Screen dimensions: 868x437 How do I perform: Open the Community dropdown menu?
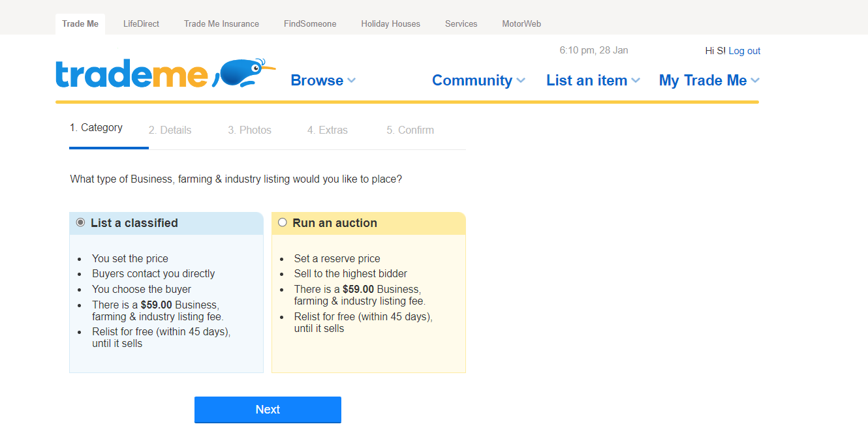478,80
